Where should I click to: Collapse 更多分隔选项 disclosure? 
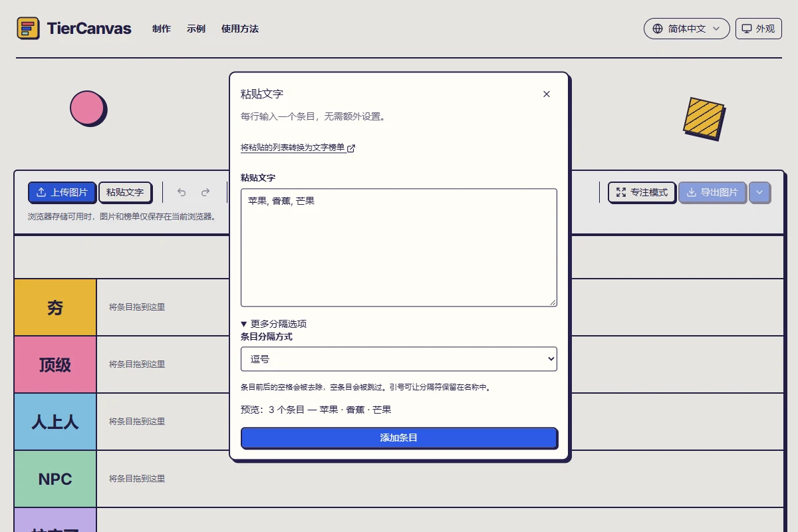[273, 324]
